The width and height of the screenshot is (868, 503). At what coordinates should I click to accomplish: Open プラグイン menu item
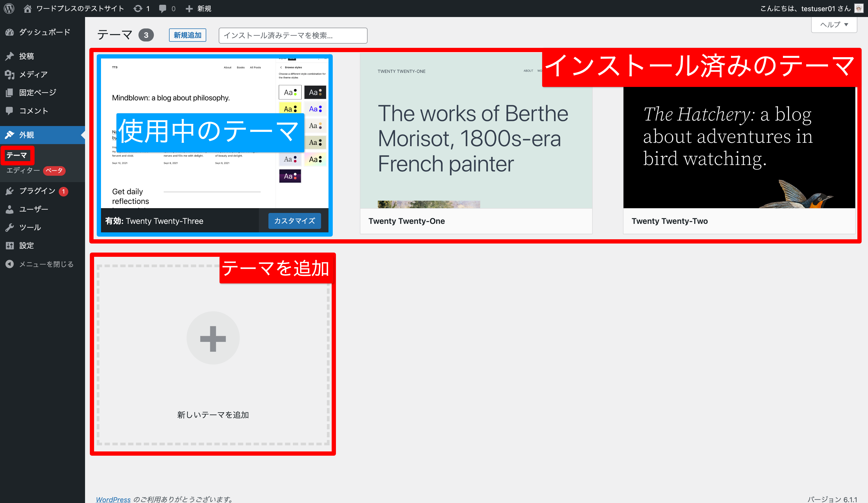pyautogui.click(x=42, y=191)
